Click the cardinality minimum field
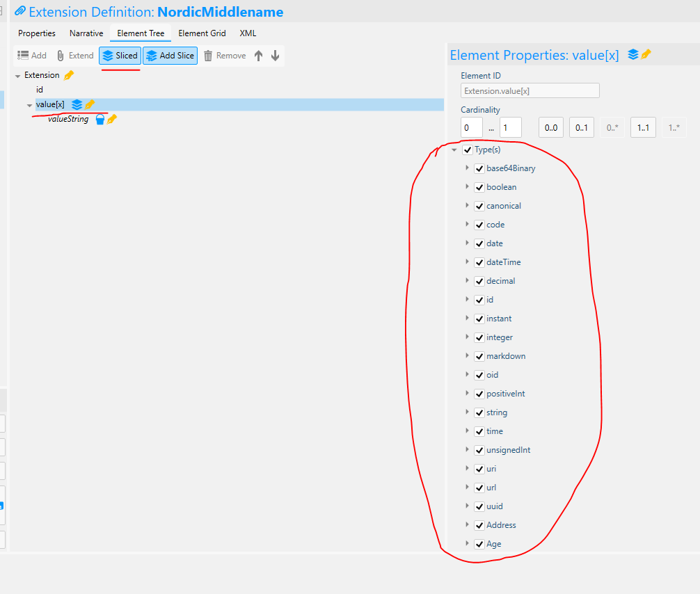This screenshot has height=594, width=700. click(472, 128)
